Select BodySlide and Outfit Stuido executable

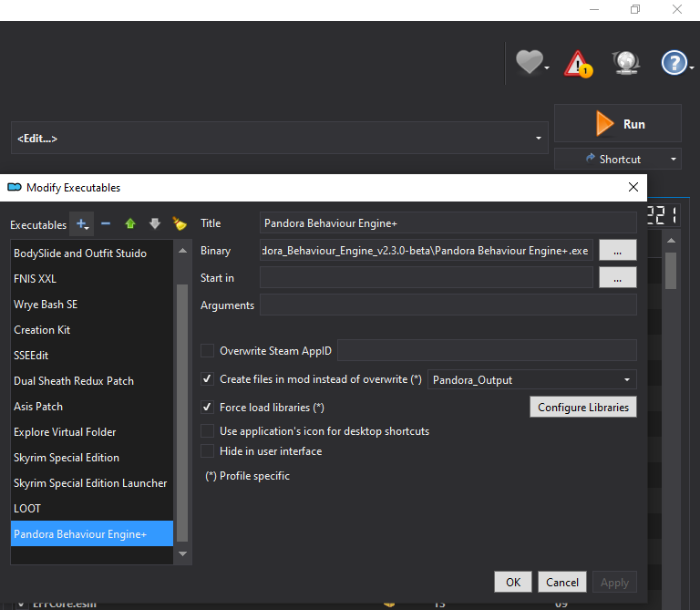[x=91, y=253]
